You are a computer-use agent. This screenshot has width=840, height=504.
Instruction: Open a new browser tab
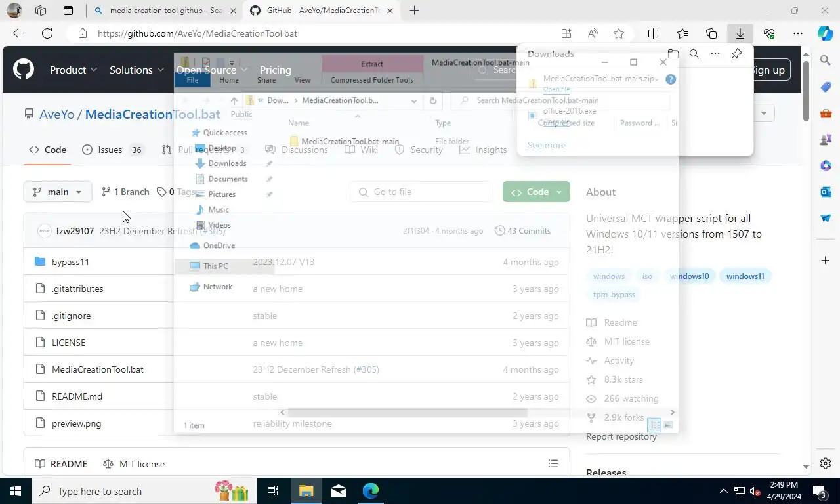[x=414, y=10]
